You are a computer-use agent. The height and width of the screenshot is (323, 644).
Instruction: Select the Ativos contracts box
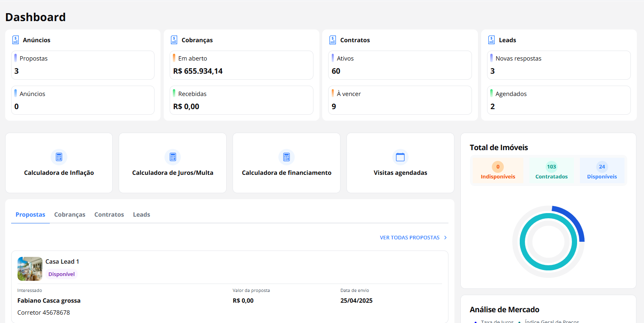[x=400, y=65]
